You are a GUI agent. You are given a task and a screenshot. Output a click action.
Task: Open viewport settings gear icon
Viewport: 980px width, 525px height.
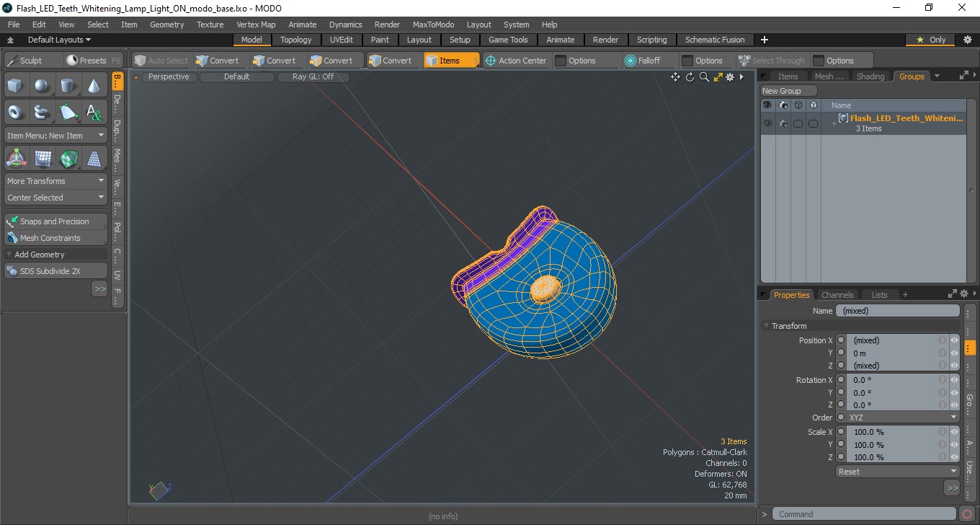coord(730,77)
